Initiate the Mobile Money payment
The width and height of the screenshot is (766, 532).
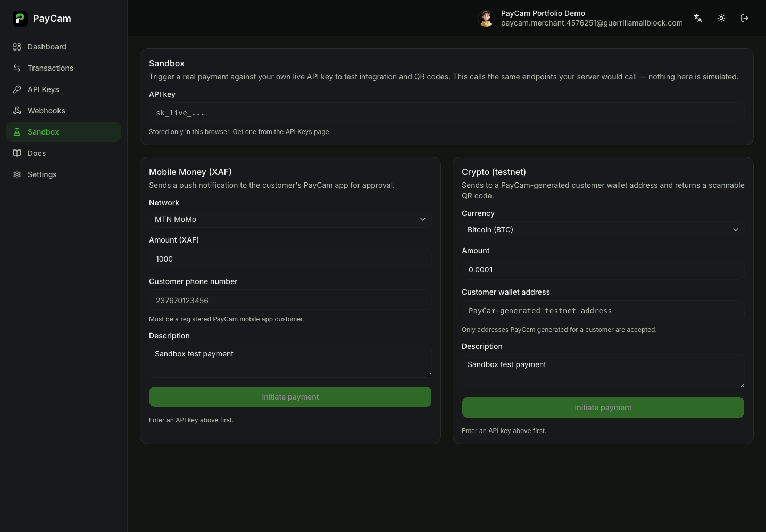click(x=290, y=397)
